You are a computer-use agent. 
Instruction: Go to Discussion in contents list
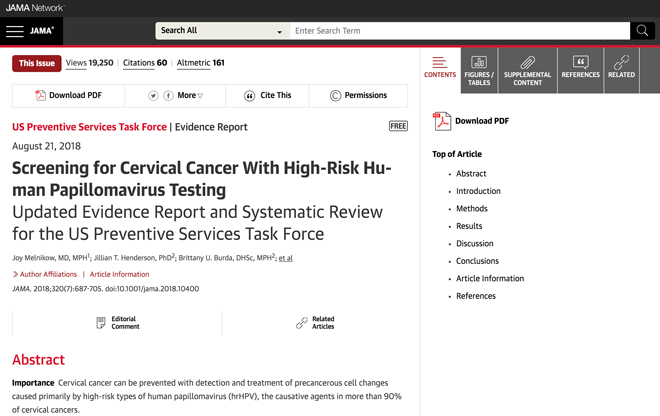(475, 244)
